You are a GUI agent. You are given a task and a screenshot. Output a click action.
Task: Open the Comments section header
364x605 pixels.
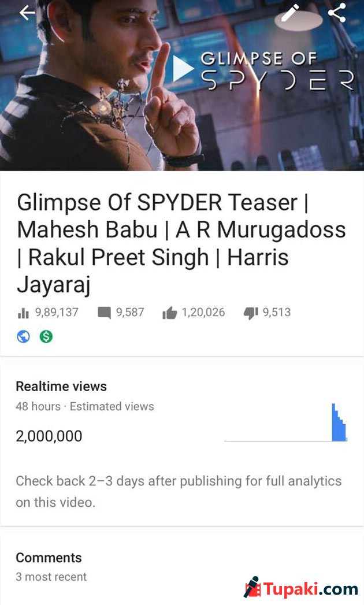tap(49, 558)
